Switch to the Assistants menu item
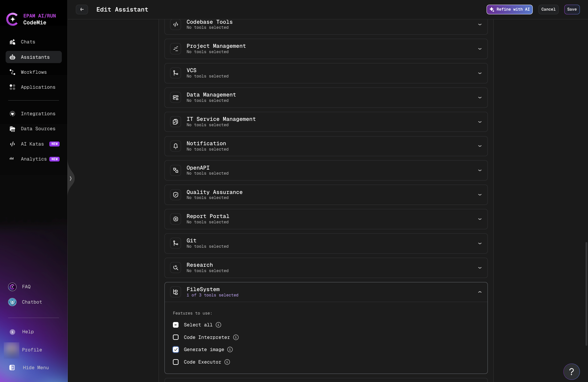 (33, 57)
